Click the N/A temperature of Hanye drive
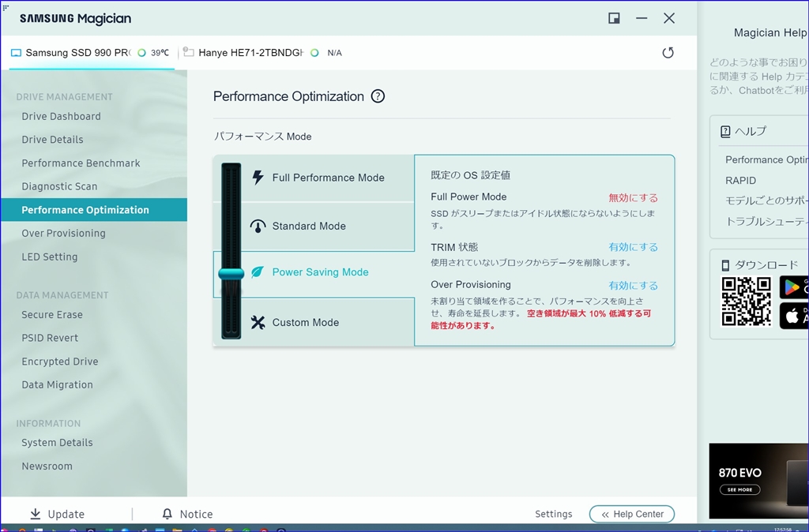 (334, 53)
